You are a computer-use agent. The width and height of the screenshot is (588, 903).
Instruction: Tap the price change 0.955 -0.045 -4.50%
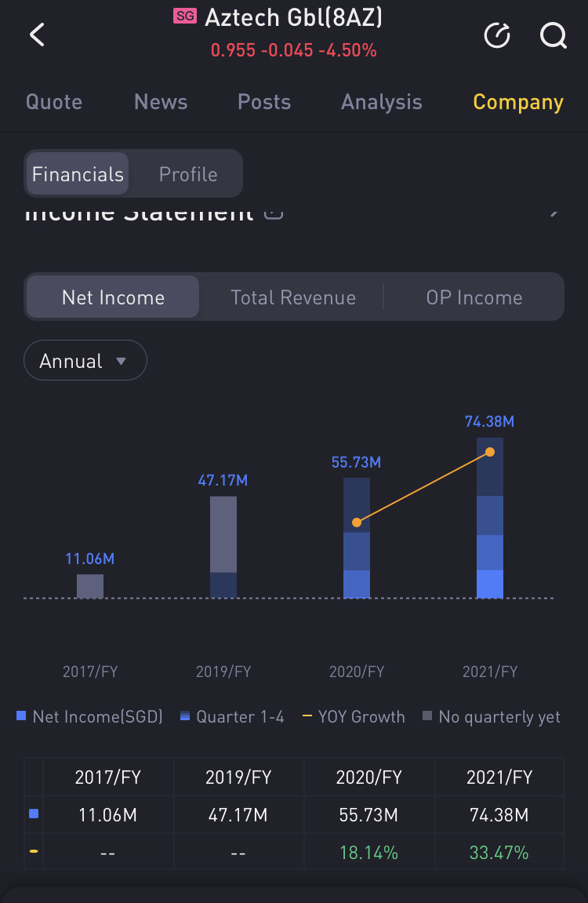coord(293,50)
